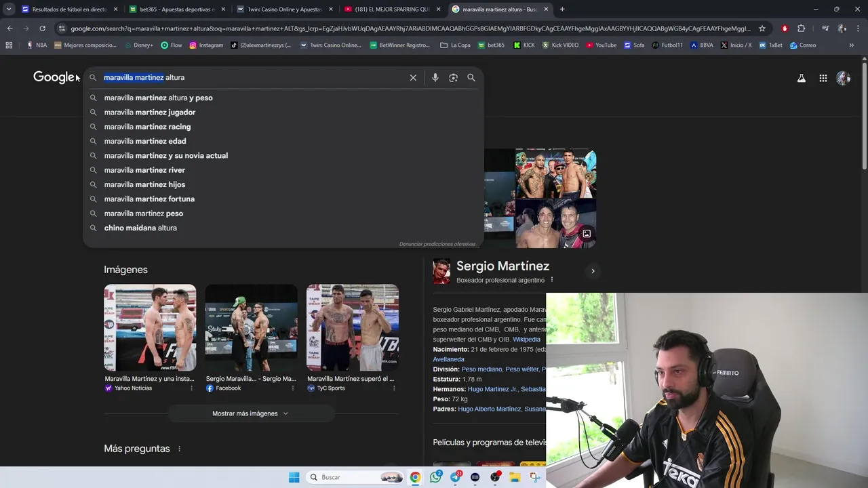Image resolution: width=868 pixels, height=488 pixels.
Task: Open YouTube bookmark
Action: [x=601, y=45]
